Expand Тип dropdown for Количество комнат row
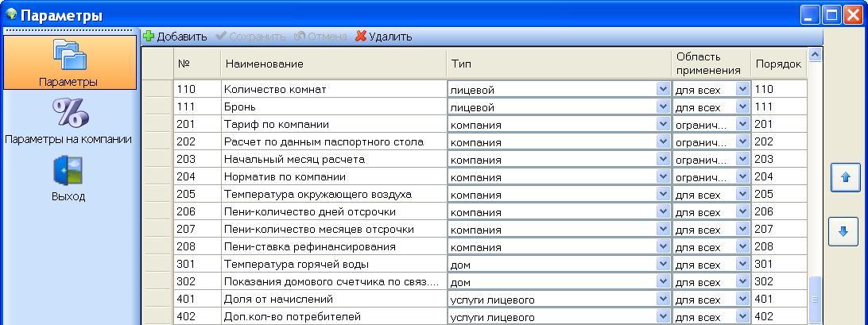The height and width of the screenshot is (325, 868). pyautogui.click(x=663, y=90)
